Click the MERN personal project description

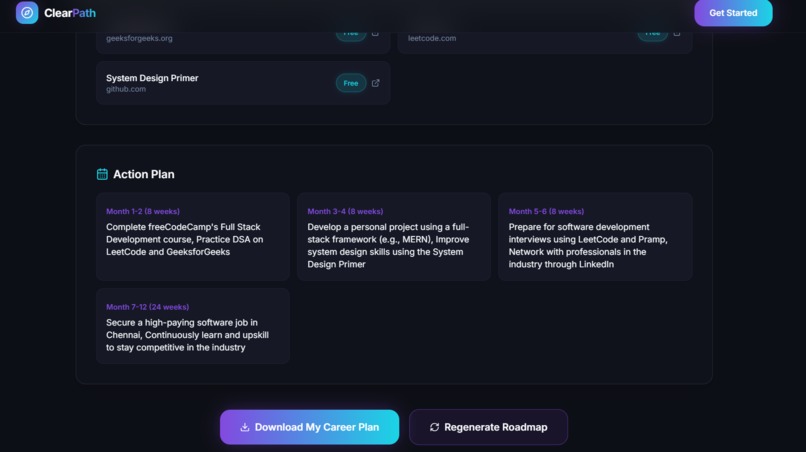click(388, 246)
